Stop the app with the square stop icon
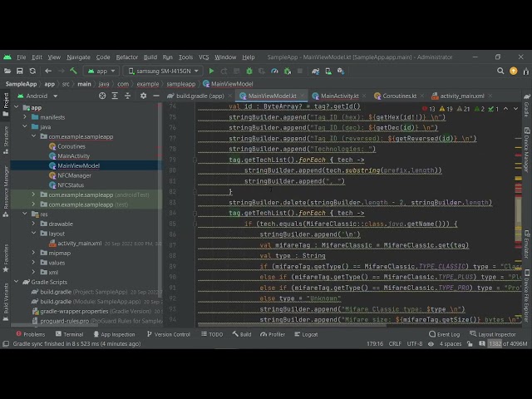The width and height of the screenshot is (532, 399). click(300, 71)
